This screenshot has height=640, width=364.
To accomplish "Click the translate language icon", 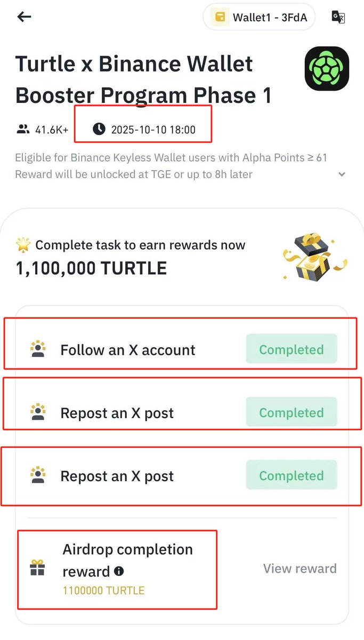I will point(338,17).
